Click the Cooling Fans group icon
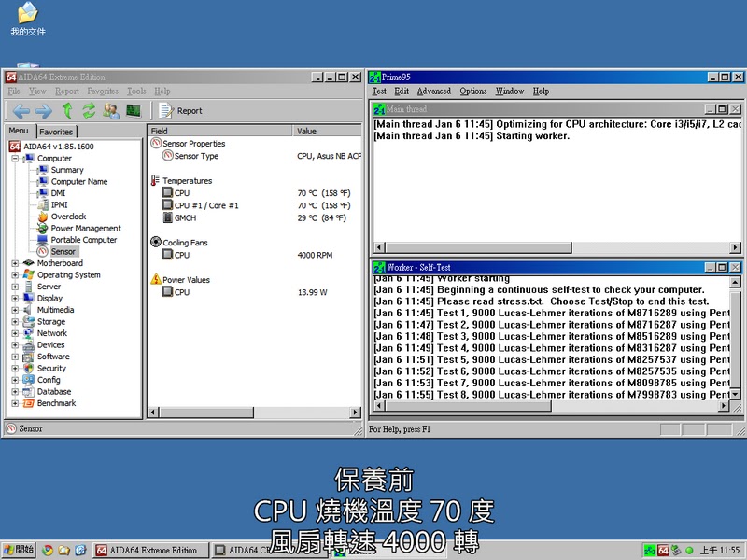The image size is (747, 560). 156,242
